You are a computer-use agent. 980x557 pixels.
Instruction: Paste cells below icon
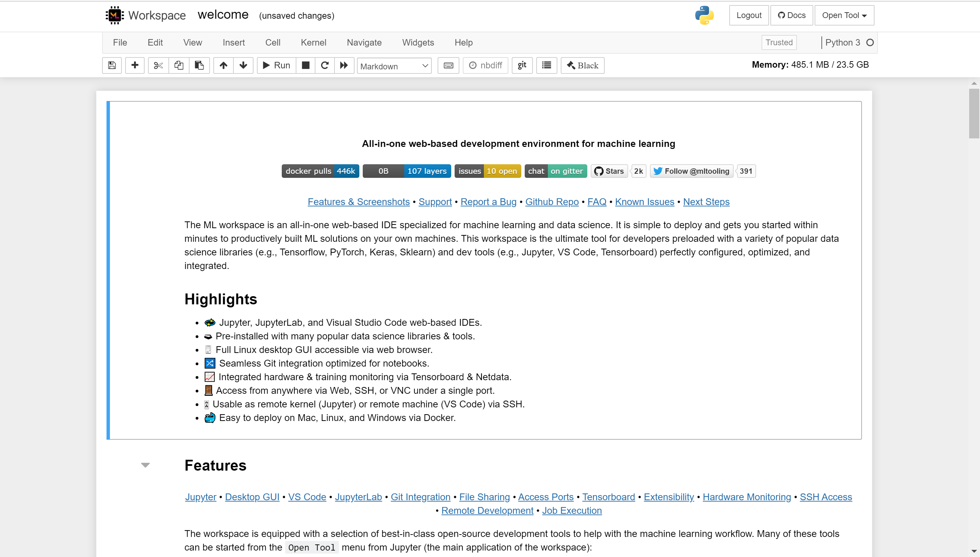(x=199, y=65)
